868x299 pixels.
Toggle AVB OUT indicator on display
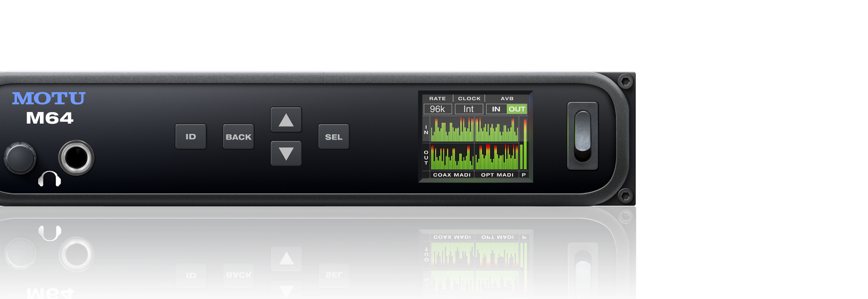pyautogui.click(x=517, y=109)
